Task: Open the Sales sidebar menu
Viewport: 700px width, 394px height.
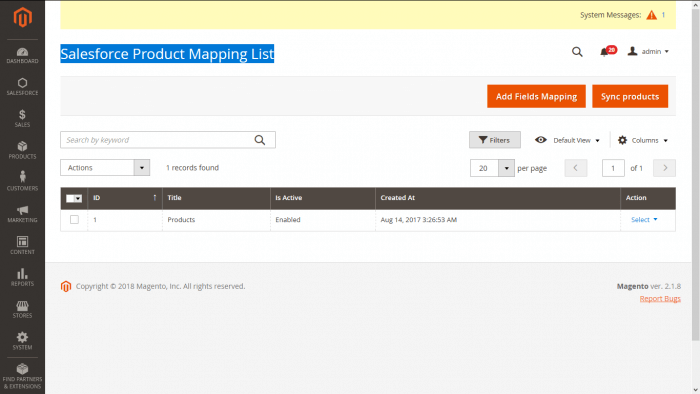Action: pos(22,119)
